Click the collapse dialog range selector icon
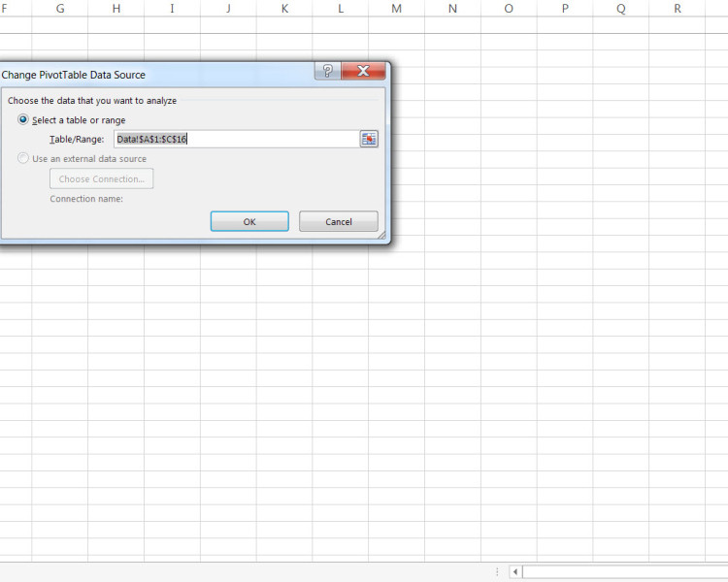Image resolution: width=728 pixels, height=582 pixels. (x=369, y=139)
